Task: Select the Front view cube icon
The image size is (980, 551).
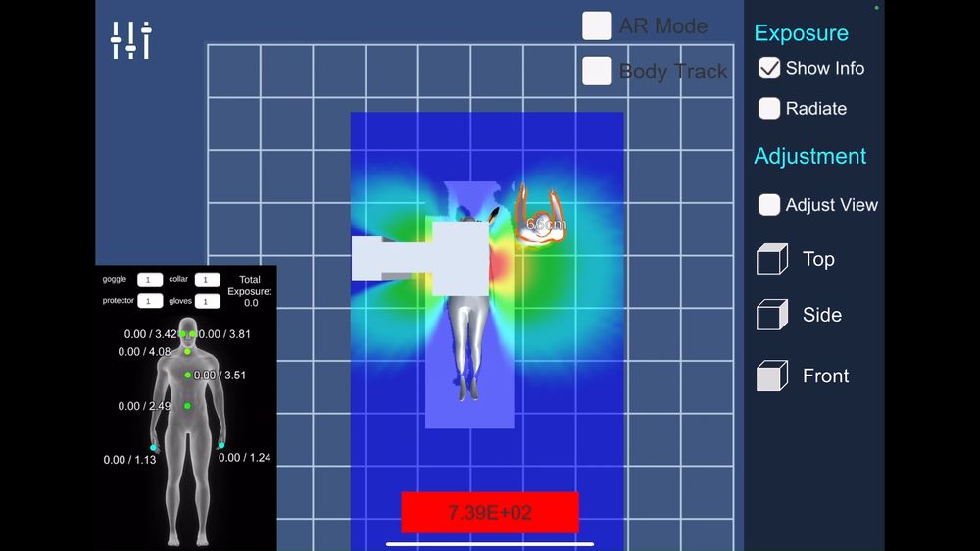Action: point(772,376)
